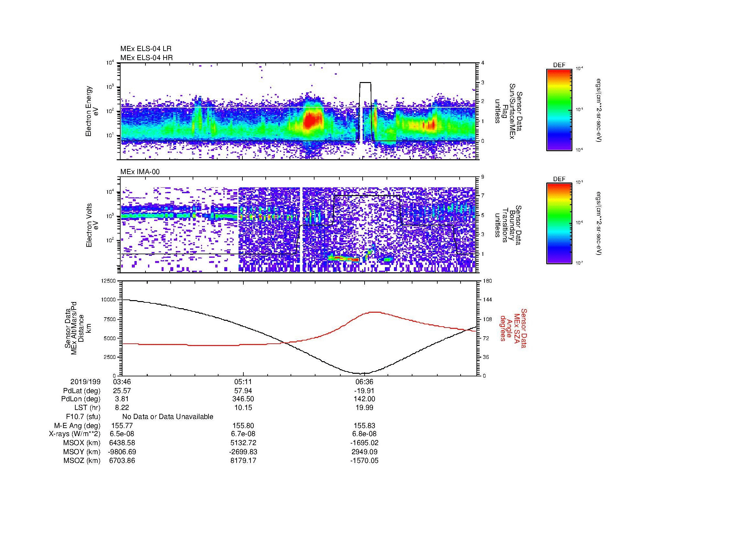Click the 180 SZA axis tick
The height and width of the screenshot is (534, 756).
[x=488, y=281]
